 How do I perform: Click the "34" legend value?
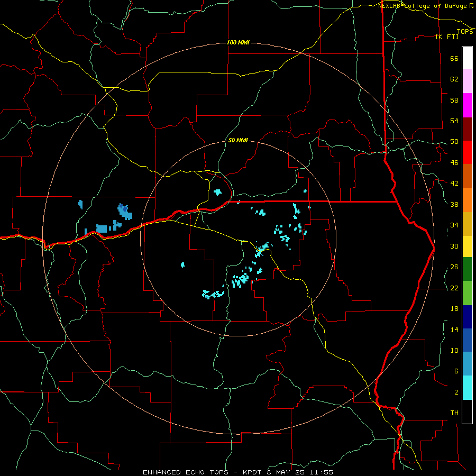click(454, 225)
